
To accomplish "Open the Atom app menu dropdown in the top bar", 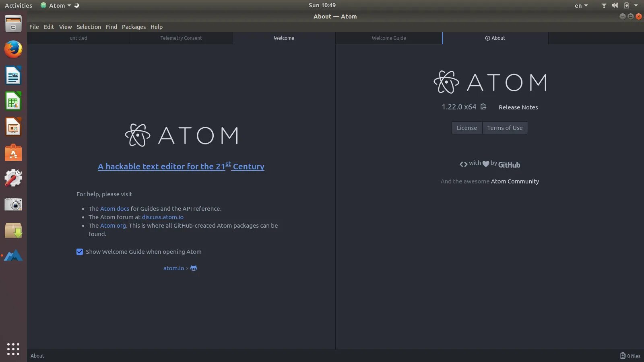I will [56, 5].
